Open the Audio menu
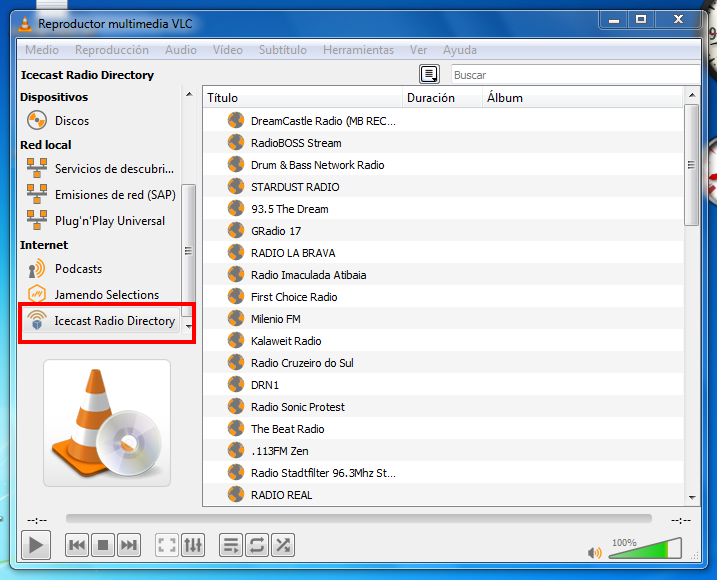This screenshot has width=717, height=580. click(x=181, y=50)
